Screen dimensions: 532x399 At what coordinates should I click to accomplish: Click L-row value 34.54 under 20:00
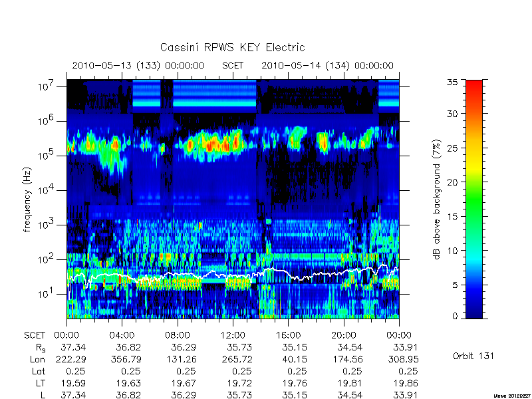tap(350, 395)
